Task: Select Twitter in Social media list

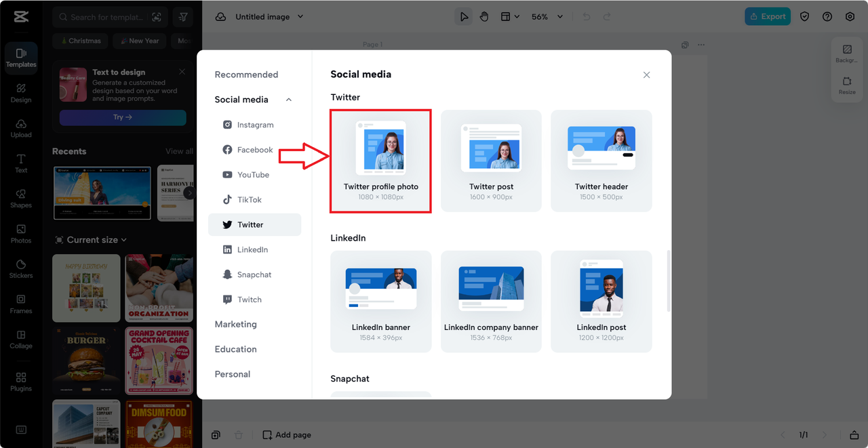Action: click(x=255, y=225)
